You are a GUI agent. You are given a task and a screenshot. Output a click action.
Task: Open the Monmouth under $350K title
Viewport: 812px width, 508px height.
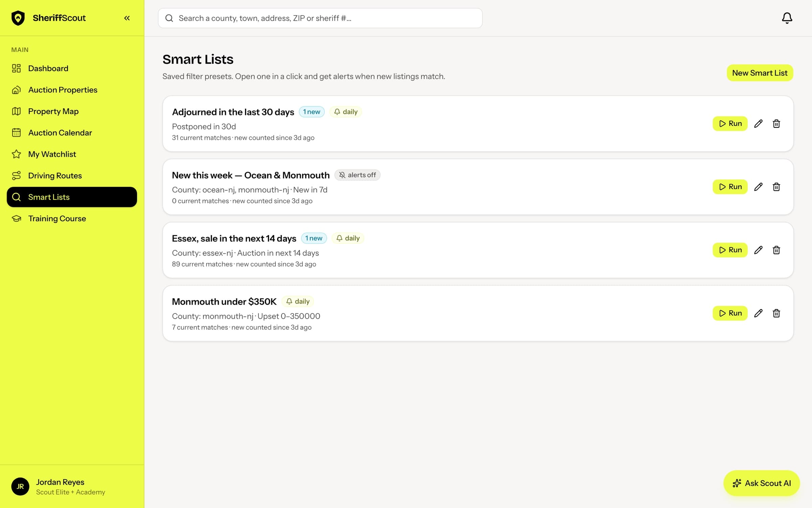[x=224, y=301]
